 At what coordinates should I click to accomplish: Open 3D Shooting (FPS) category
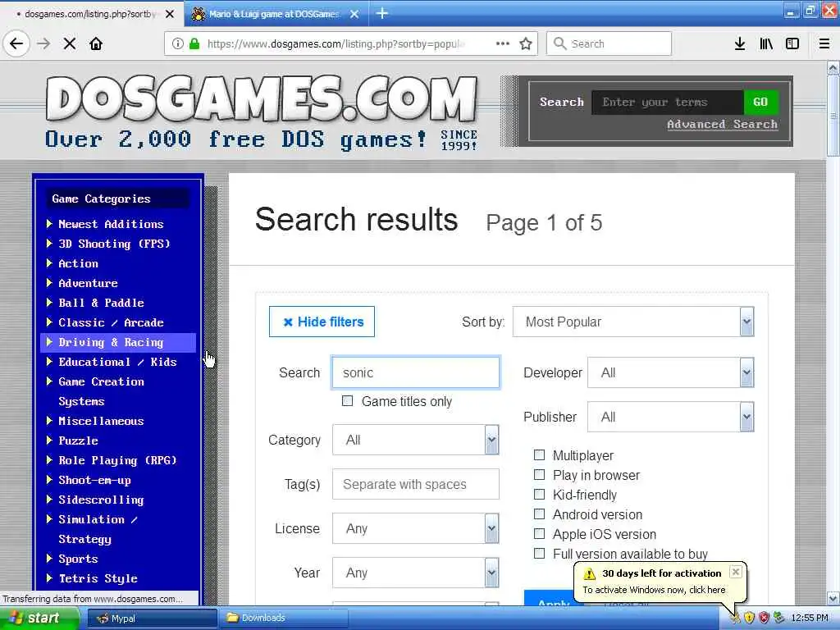[113, 244]
